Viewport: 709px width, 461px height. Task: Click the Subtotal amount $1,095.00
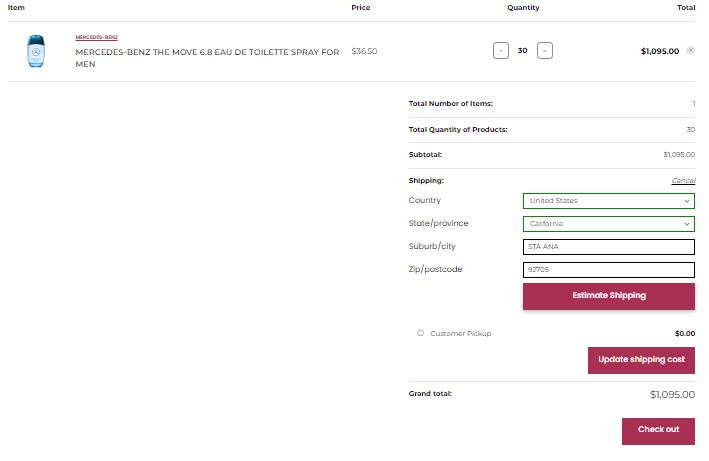(679, 155)
